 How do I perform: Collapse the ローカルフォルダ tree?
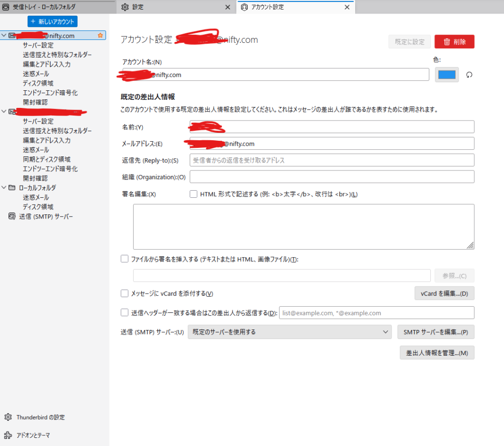4,188
